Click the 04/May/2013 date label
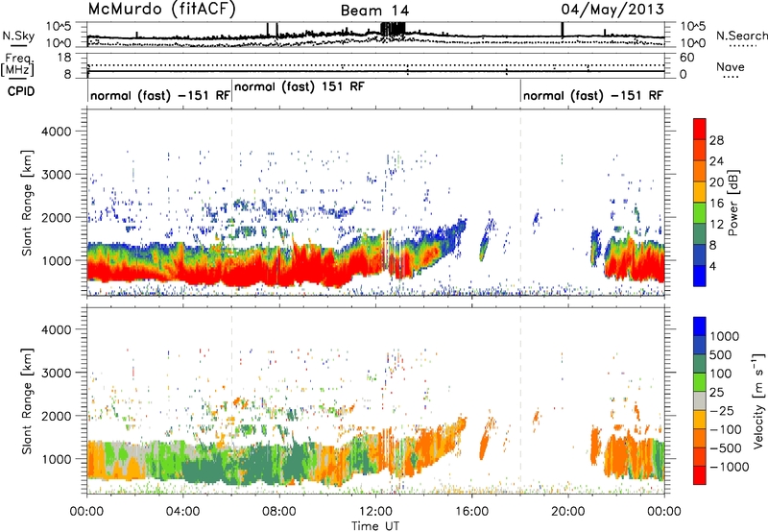This screenshot has height=532, width=768. [612, 10]
